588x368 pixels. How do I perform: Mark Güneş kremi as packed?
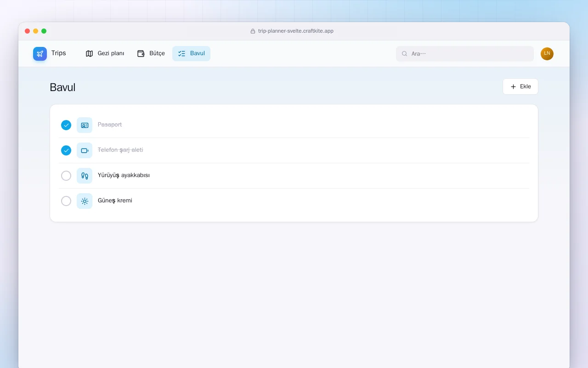(66, 201)
